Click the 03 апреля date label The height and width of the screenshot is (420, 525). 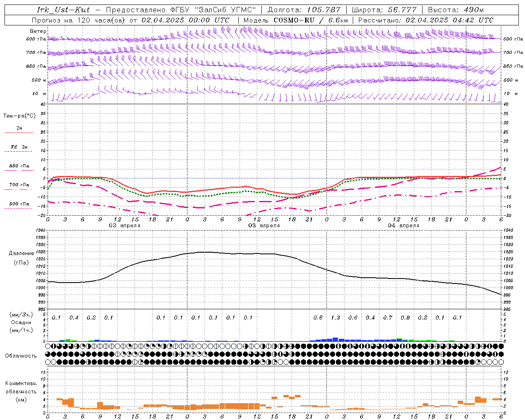pyautogui.click(x=264, y=226)
